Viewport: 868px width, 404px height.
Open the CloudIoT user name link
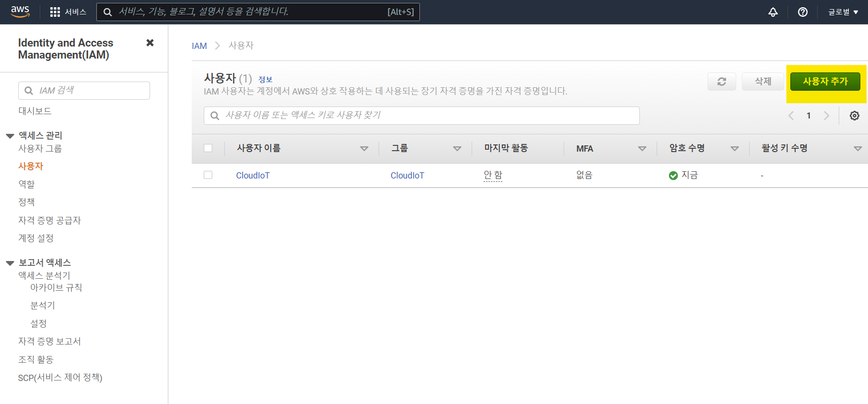click(x=253, y=176)
